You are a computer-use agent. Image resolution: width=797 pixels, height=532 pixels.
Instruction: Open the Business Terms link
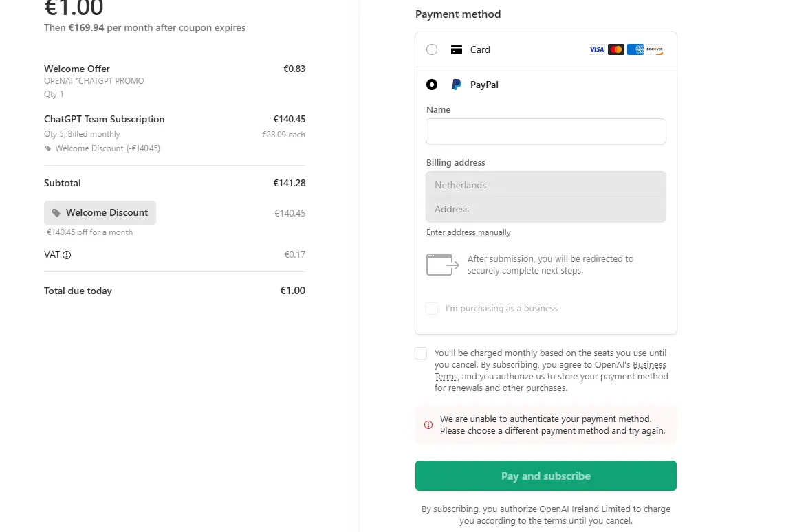coord(550,370)
